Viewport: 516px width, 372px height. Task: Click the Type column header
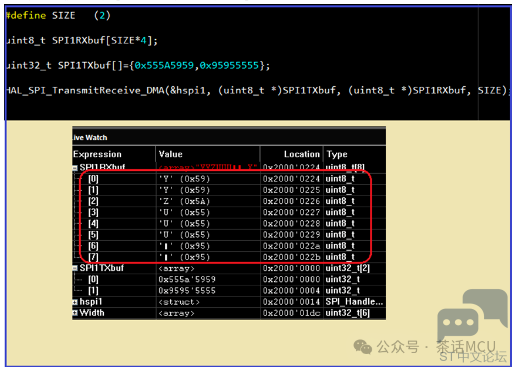pyautogui.click(x=337, y=154)
